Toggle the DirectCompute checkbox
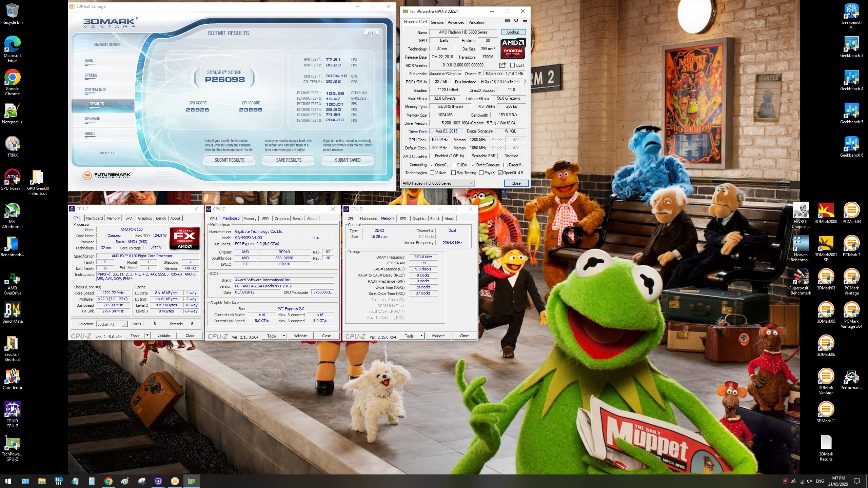The image size is (868, 488). (473, 165)
